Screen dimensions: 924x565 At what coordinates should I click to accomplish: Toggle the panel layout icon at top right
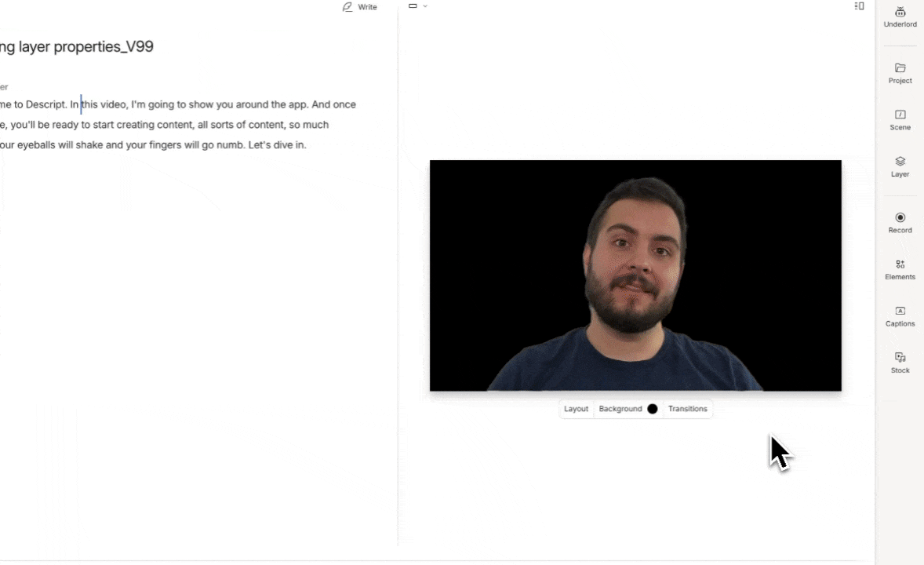(859, 6)
